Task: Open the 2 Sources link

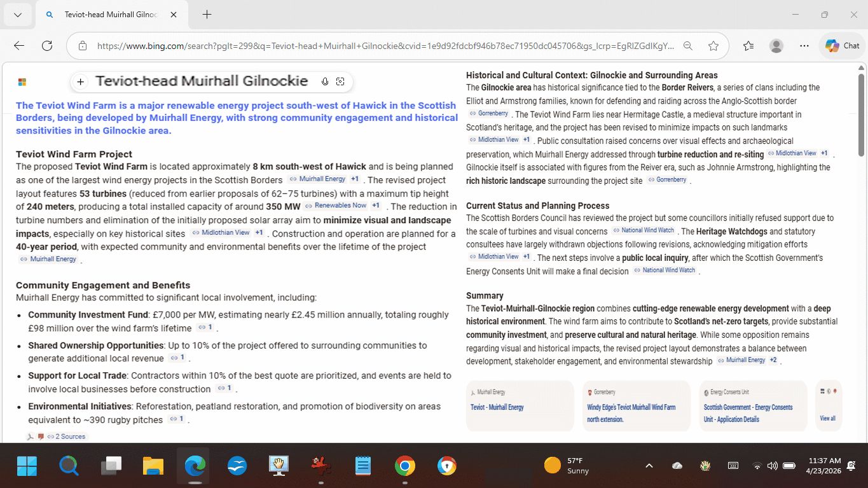Action: click(x=69, y=436)
